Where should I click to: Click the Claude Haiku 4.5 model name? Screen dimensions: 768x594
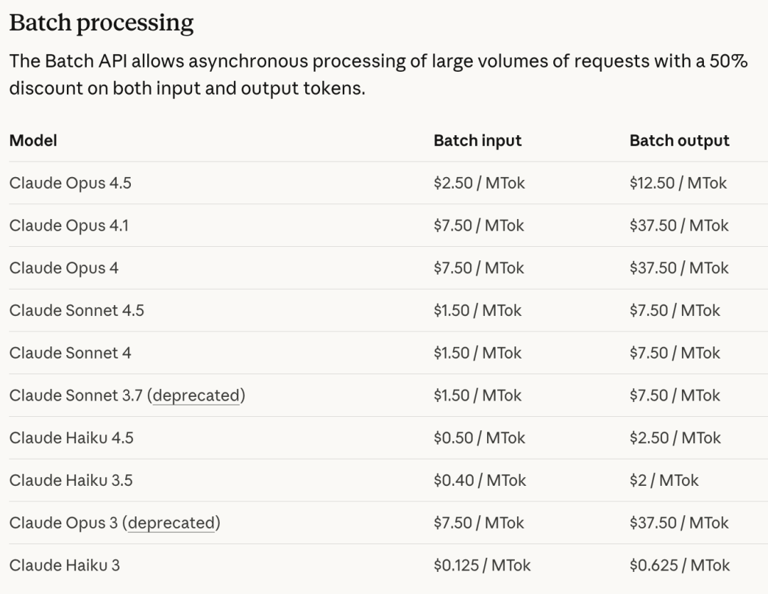[71, 438]
